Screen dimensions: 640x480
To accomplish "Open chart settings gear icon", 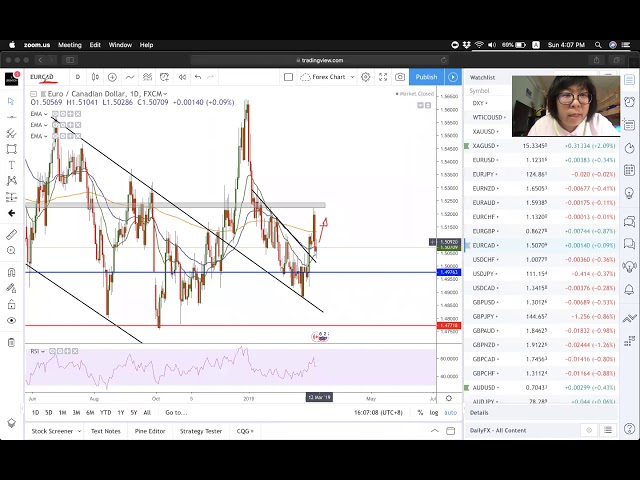I will [x=366, y=77].
